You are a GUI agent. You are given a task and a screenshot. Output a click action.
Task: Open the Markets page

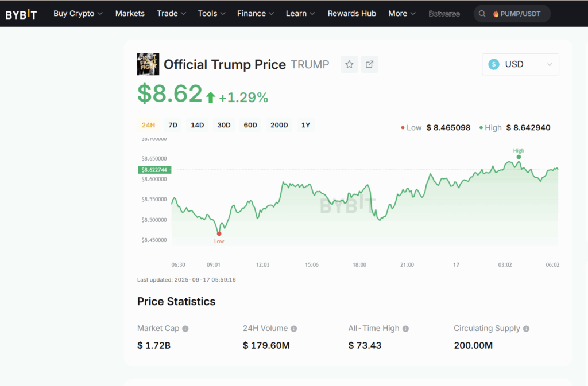[130, 14]
